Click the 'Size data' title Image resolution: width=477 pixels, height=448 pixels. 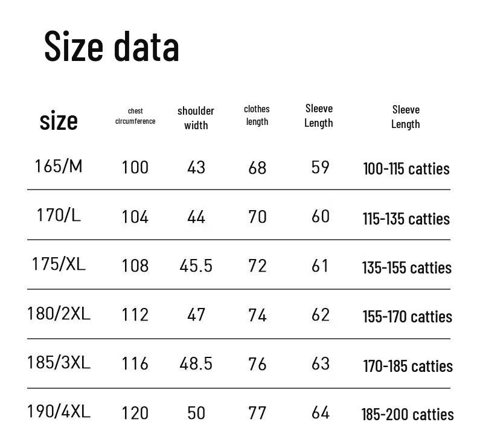(x=112, y=46)
